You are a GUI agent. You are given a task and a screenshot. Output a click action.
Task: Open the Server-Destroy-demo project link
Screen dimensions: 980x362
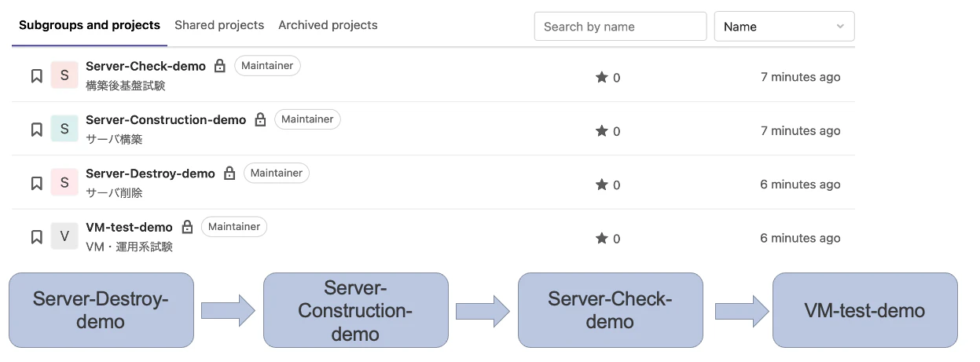pyautogui.click(x=150, y=174)
